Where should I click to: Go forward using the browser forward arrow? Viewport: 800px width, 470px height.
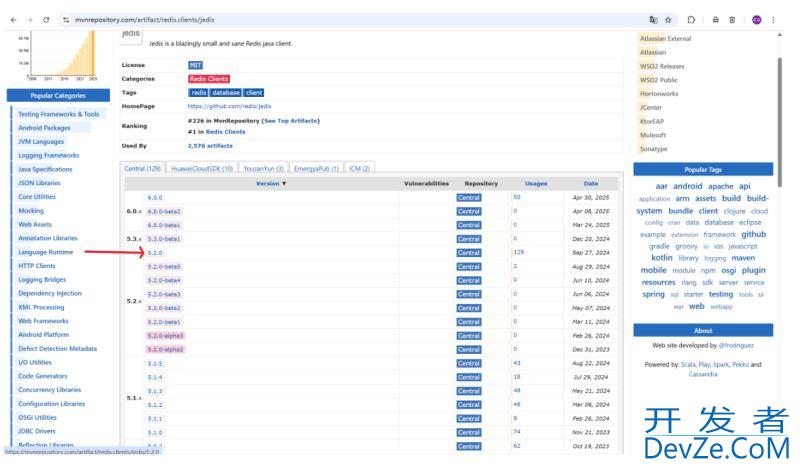click(30, 20)
